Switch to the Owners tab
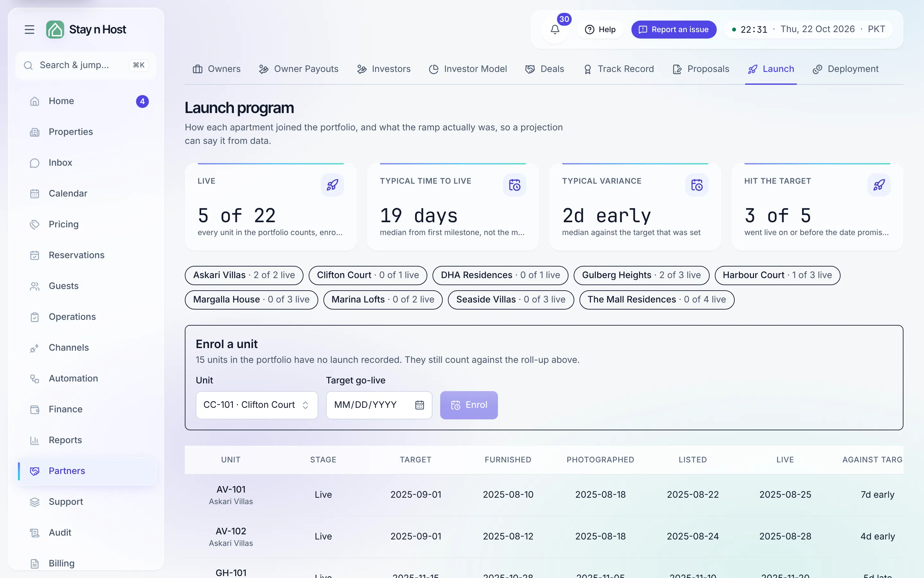The height and width of the screenshot is (578, 924). (x=217, y=69)
